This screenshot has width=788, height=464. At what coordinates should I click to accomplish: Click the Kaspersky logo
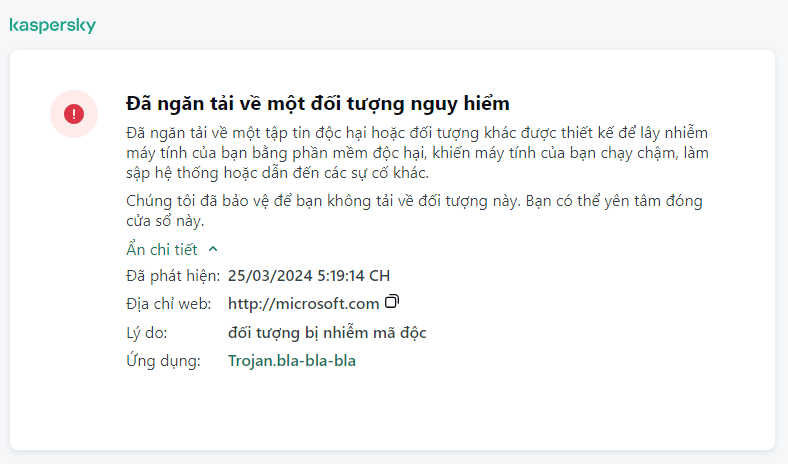pos(52,25)
